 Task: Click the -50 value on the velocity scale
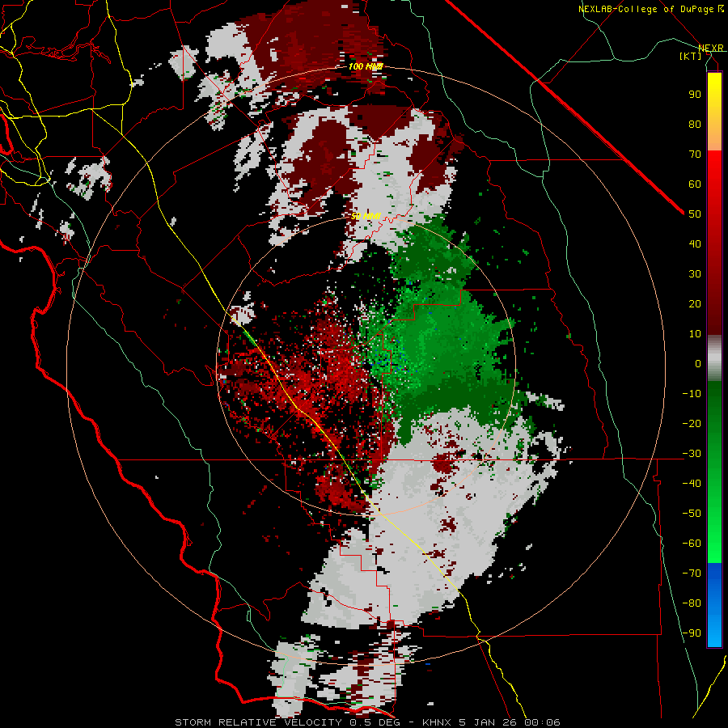pyautogui.click(x=692, y=514)
